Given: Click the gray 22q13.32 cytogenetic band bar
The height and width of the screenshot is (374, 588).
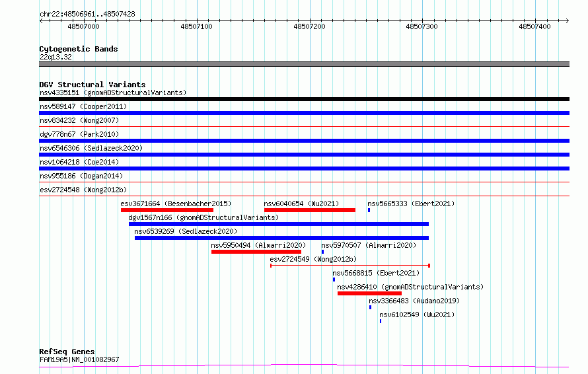Looking at the screenshot, I should coord(304,64).
